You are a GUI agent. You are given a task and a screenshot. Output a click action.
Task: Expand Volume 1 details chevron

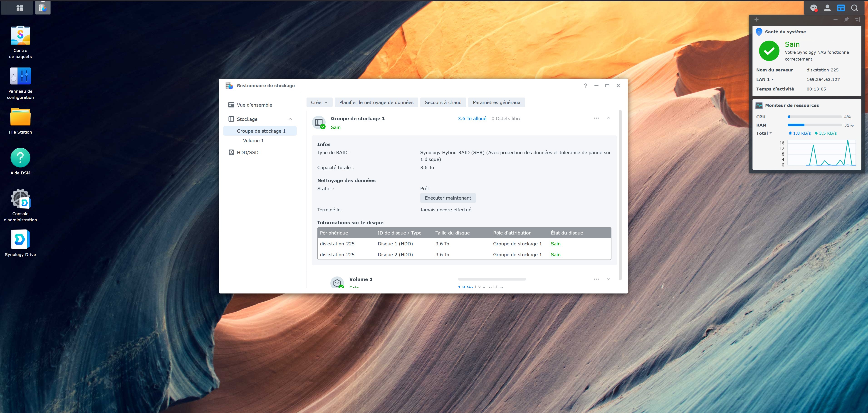608,279
